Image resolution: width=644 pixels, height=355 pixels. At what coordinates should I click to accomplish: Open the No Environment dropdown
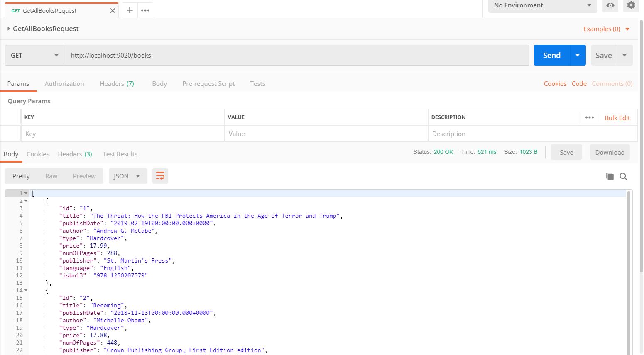point(542,5)
